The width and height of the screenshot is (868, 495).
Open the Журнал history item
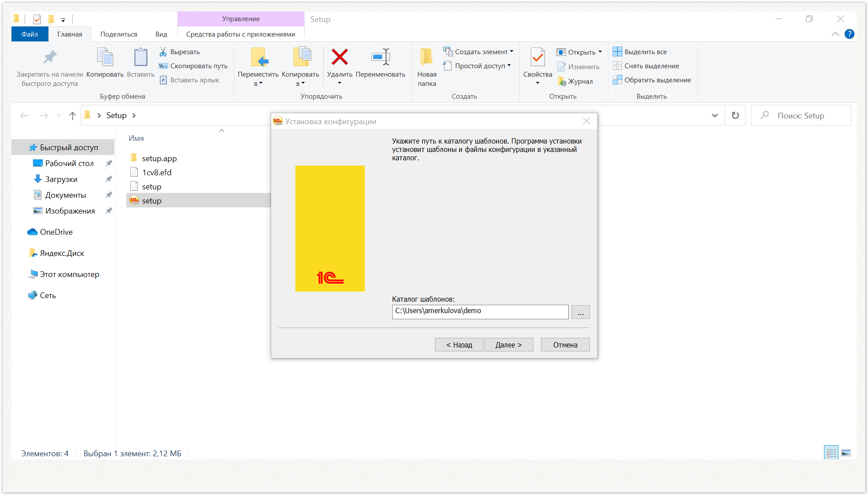tap(575, 81)
